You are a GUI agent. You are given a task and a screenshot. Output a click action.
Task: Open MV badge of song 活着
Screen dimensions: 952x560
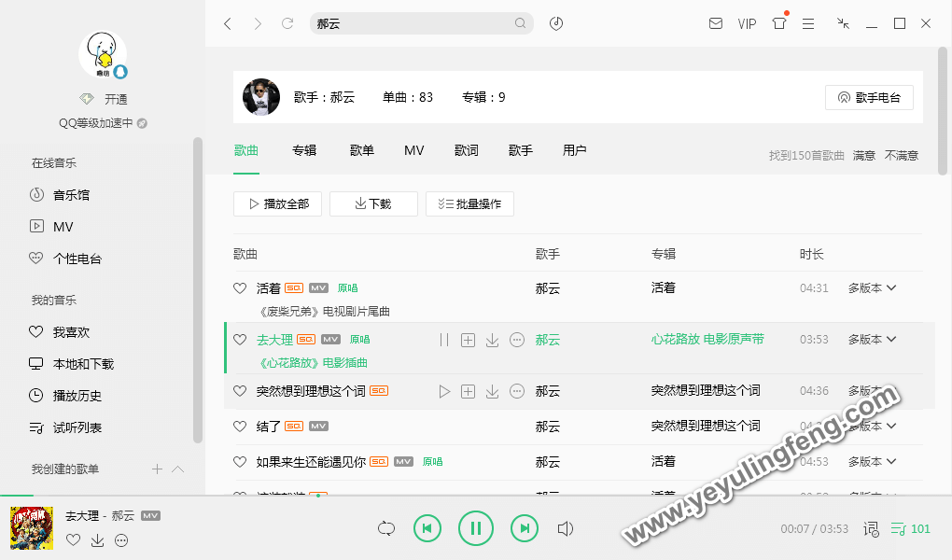[319, 287]
